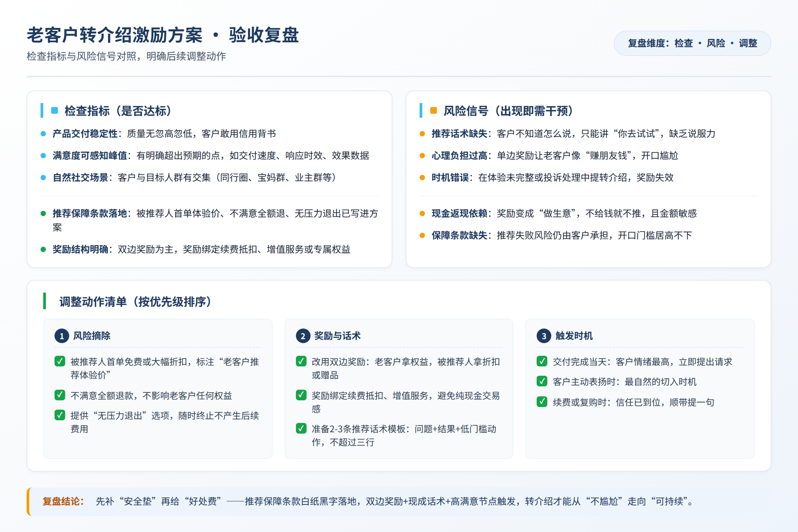Toggle checkbox for 客户主动表扬时
Image resolution: width=798 pixels, height=532 pixels.
pos(542,381)
